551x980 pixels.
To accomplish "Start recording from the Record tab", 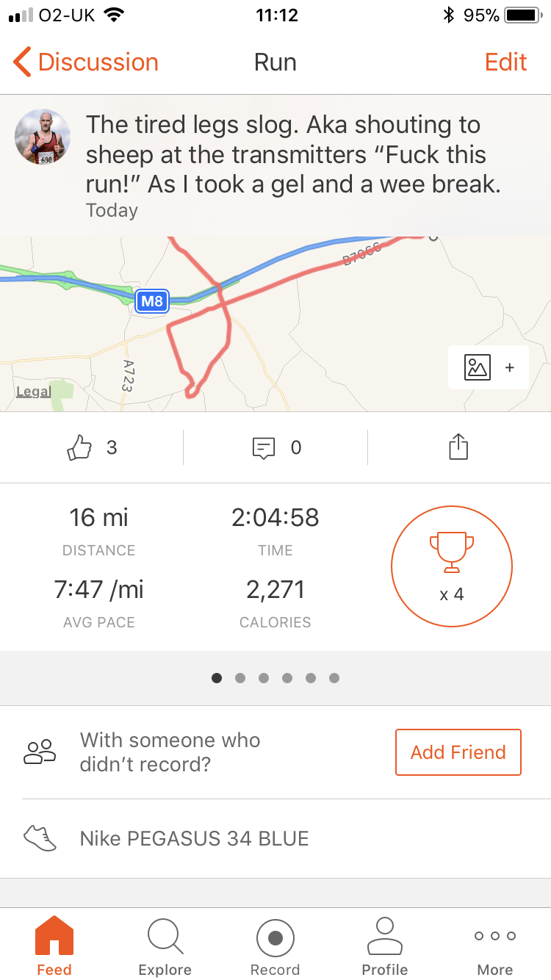I will (275, 945).
